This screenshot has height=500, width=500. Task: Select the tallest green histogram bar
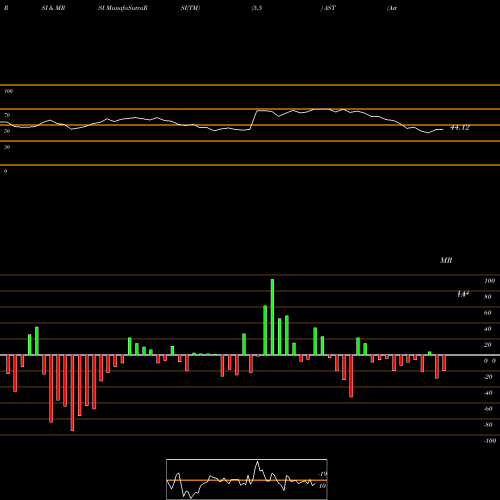point(272,317)
